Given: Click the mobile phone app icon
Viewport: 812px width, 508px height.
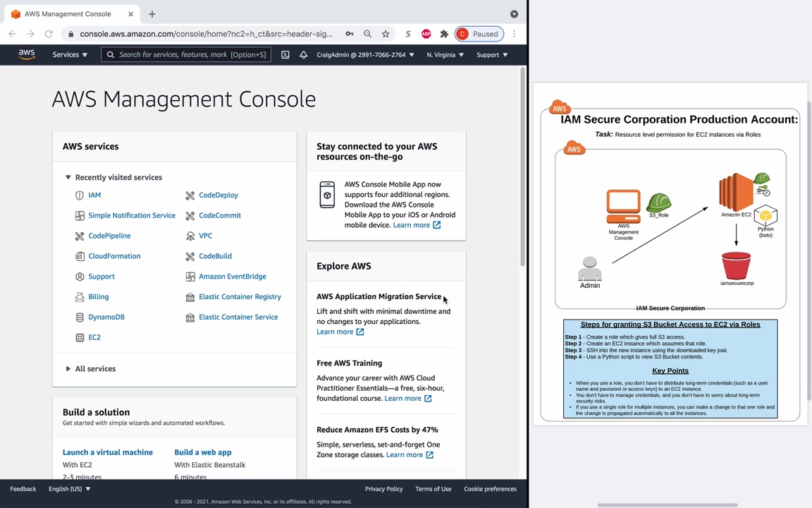Looking at the screenshot, I should [327, 195].
